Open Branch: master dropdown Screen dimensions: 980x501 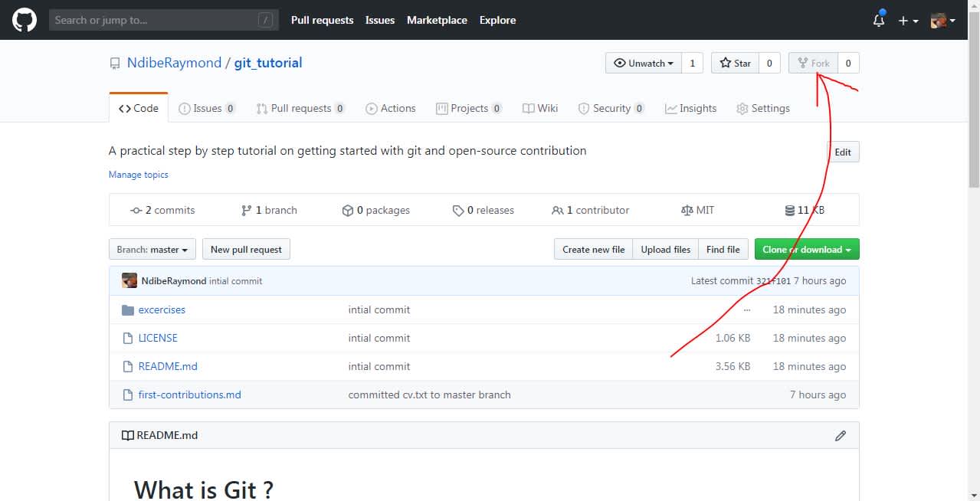click(x=152, y=249)
